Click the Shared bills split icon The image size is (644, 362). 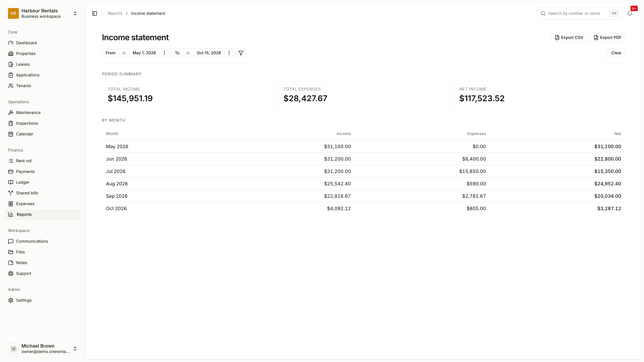[x=11, y=193]
